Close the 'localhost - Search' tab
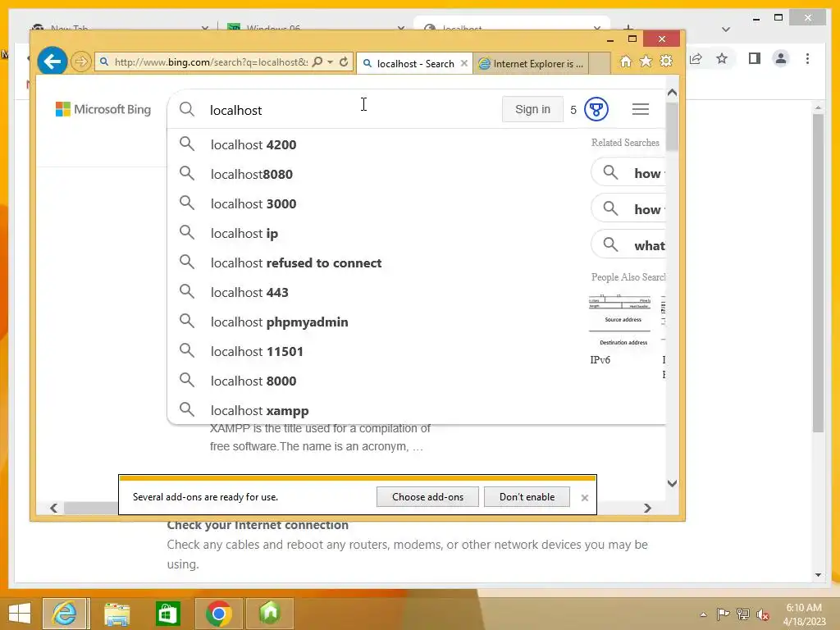This screenshot has height=630, width=840. 464,63
